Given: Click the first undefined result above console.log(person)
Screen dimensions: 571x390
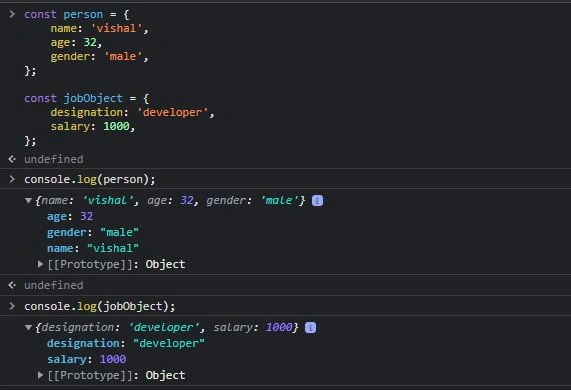Looking at the screenshot, I should (54, 159).
